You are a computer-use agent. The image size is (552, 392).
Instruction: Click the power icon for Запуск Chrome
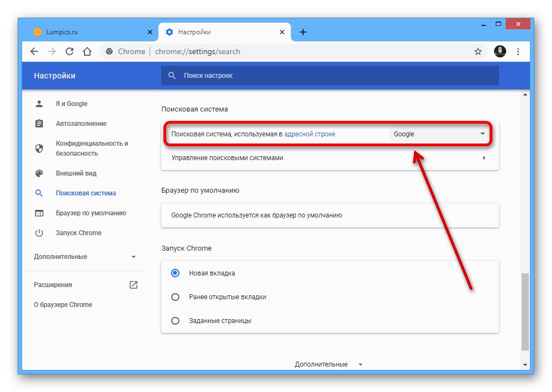click(x=39, y=233)
